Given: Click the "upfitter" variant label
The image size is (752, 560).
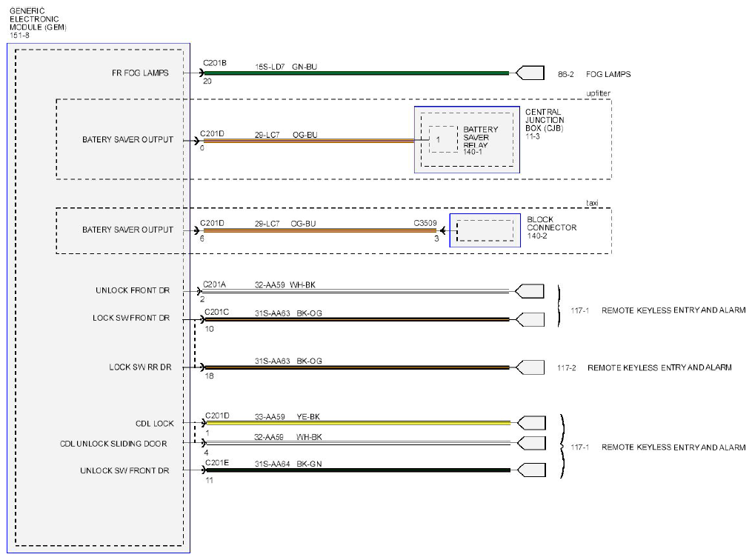Looking at the screenshot, I should click(x=596, y=93).
